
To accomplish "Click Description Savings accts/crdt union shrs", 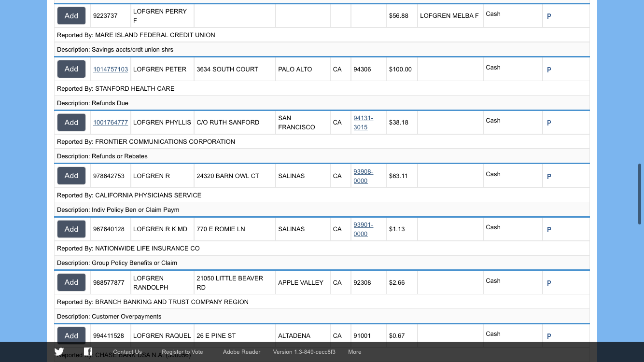I will [115, 50].
